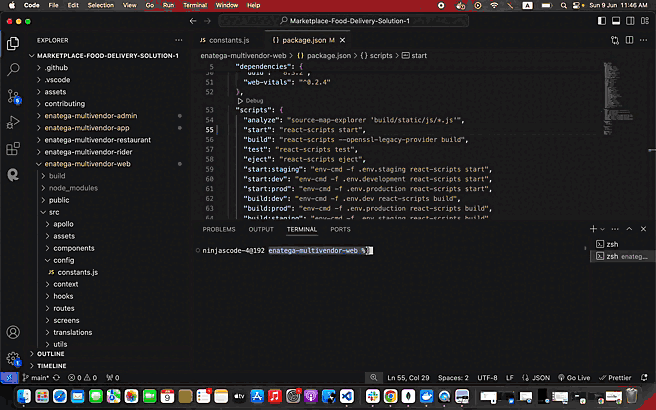Maximize the terminal panel with the chevron
This screenshot has width=656, height=410.
(x=629, y=229)
